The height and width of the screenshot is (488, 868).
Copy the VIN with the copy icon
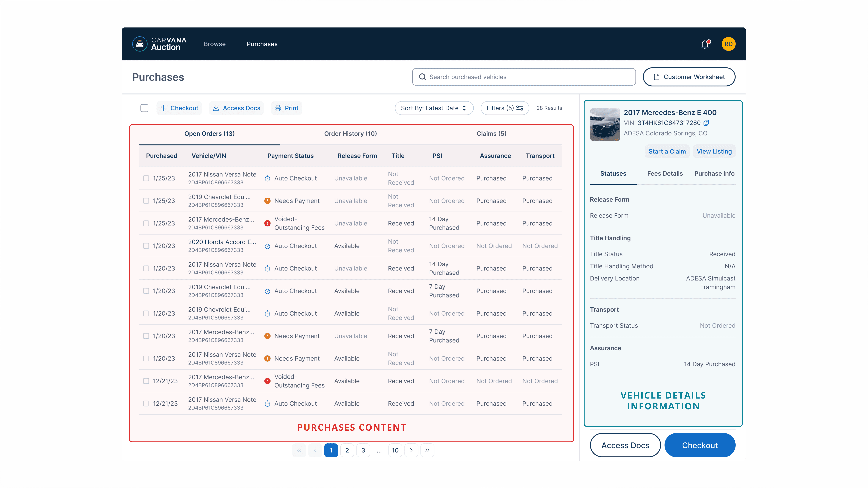(706, 123)
